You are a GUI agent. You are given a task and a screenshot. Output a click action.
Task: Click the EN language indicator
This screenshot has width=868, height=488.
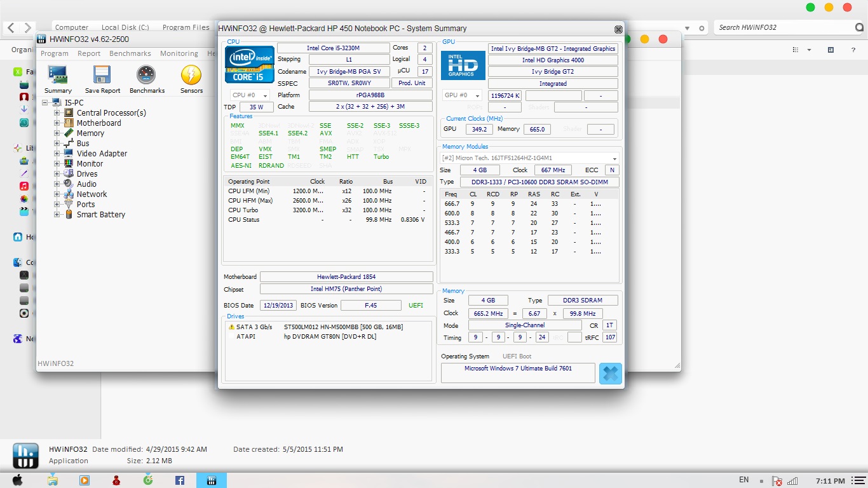click(744, 480)
